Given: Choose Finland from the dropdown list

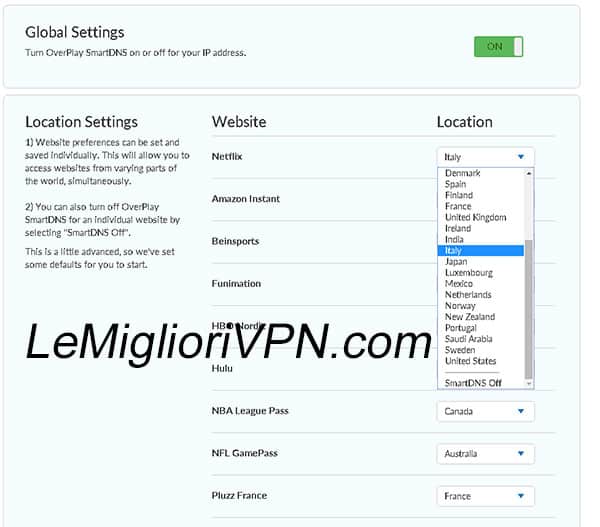Looking at the screenshot, I should (481, 195).
